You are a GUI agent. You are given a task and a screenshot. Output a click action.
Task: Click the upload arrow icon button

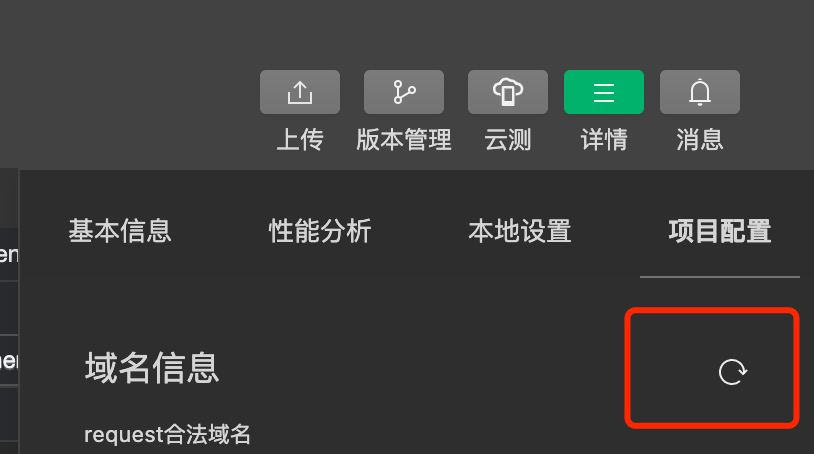[x=300, y=92]
